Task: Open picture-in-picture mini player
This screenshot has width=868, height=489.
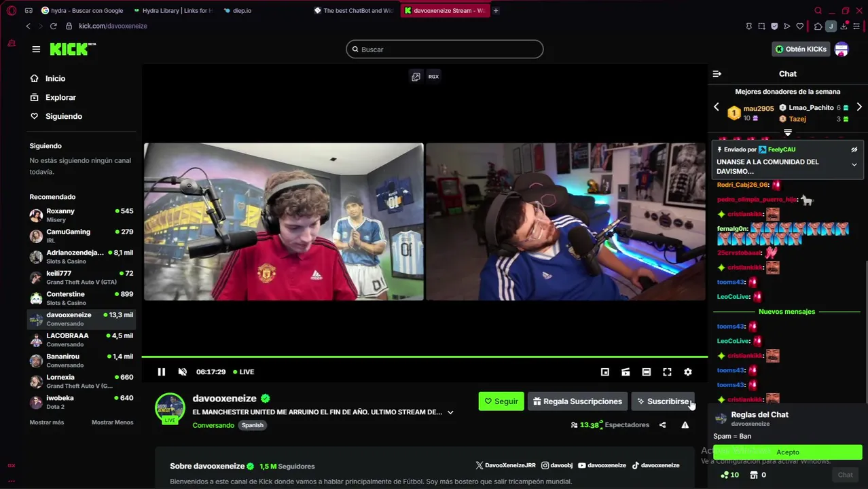Action: pos(605,372)
